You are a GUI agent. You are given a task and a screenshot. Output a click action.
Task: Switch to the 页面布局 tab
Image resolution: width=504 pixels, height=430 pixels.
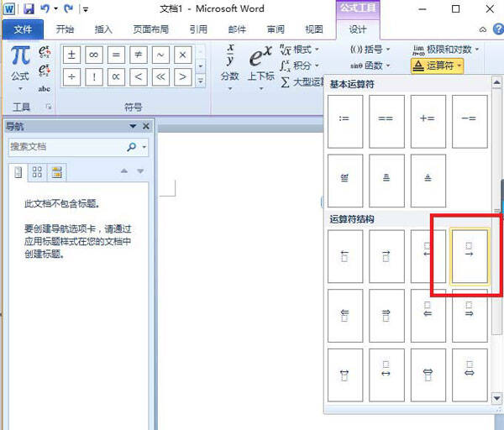tap(150, 29)
